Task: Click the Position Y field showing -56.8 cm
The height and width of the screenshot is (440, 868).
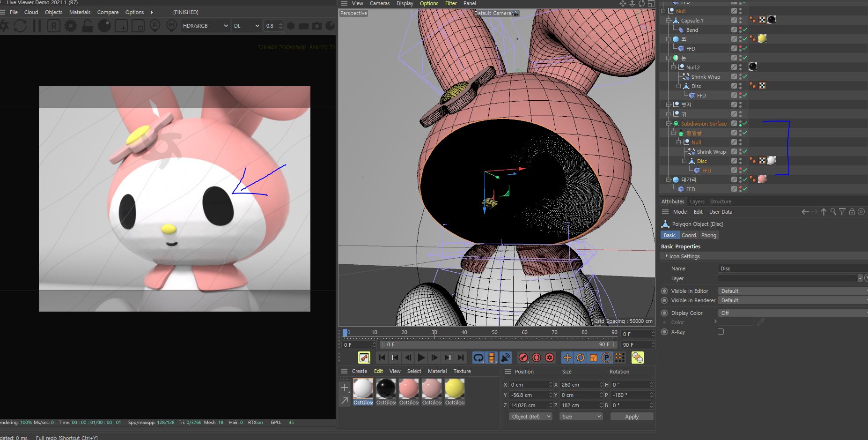Action: click(x=531, y=395)
